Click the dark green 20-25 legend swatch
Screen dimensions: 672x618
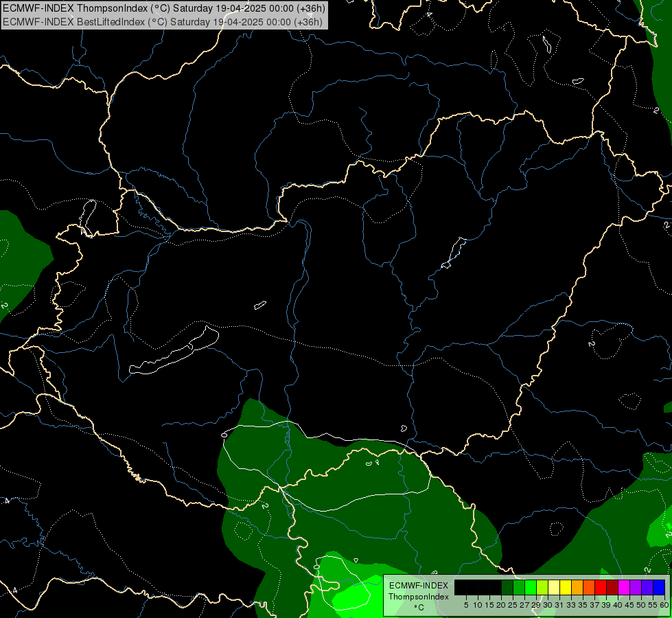[x=507, y=587]
